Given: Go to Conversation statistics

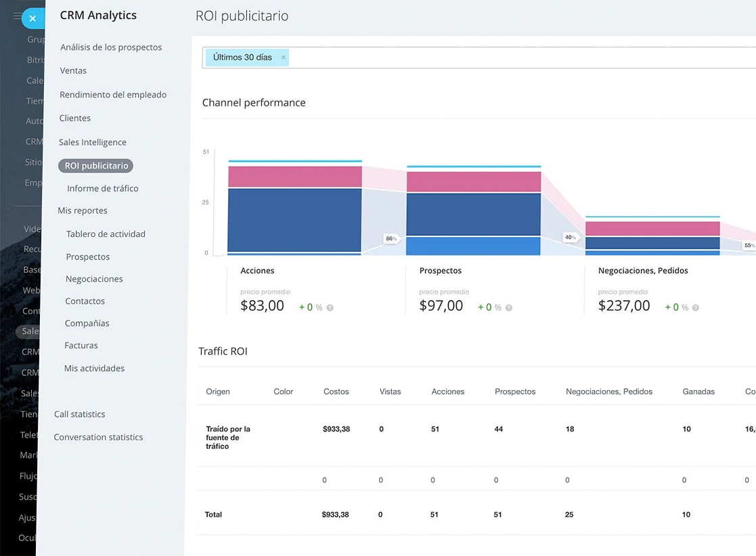Looking at the screenshot, I should pos(98,437).
